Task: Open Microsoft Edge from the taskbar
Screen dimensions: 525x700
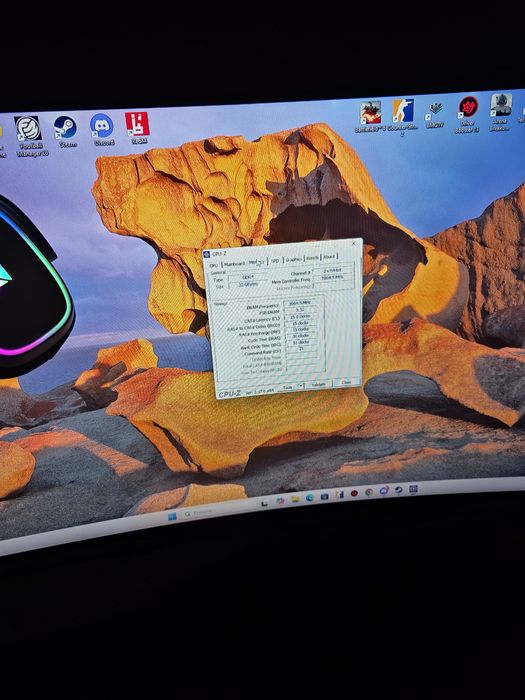Action: click(x=309, y=497)
